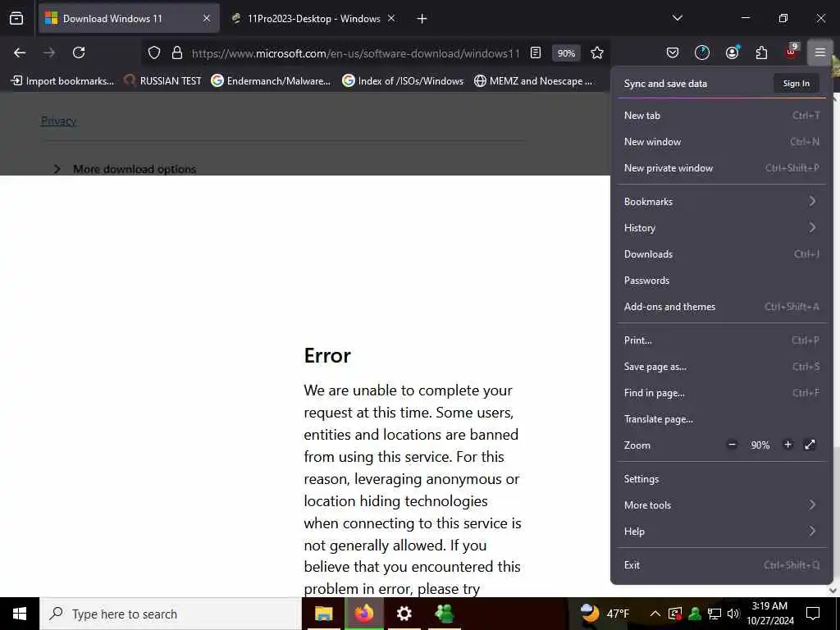Click the Windows Start button
Screen dimensions: 840x630
coord(20,614)
